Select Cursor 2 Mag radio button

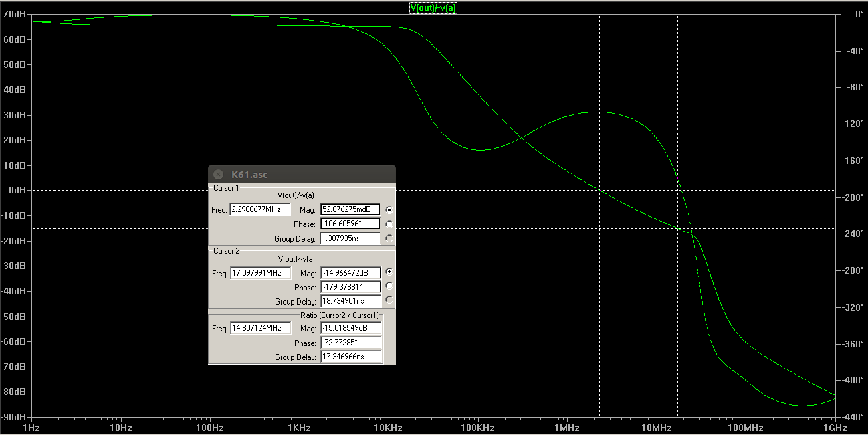pos(389,272)
